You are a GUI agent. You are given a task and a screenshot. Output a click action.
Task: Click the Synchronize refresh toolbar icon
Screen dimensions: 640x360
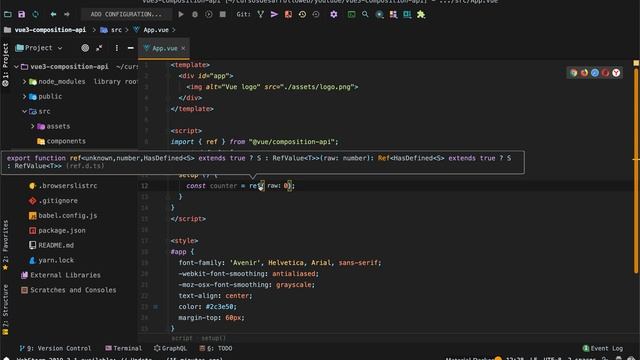[x=36, y=14]
